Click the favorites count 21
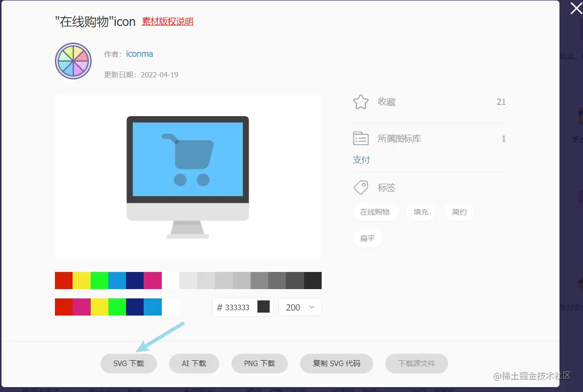The width and height of the screenshot is (583, 392). click(501, 102)
